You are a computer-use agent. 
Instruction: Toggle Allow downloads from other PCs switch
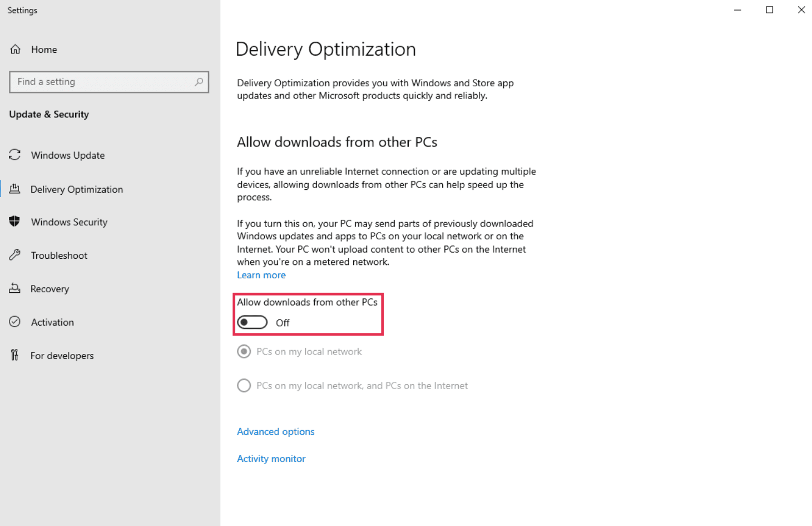[252, 322]
